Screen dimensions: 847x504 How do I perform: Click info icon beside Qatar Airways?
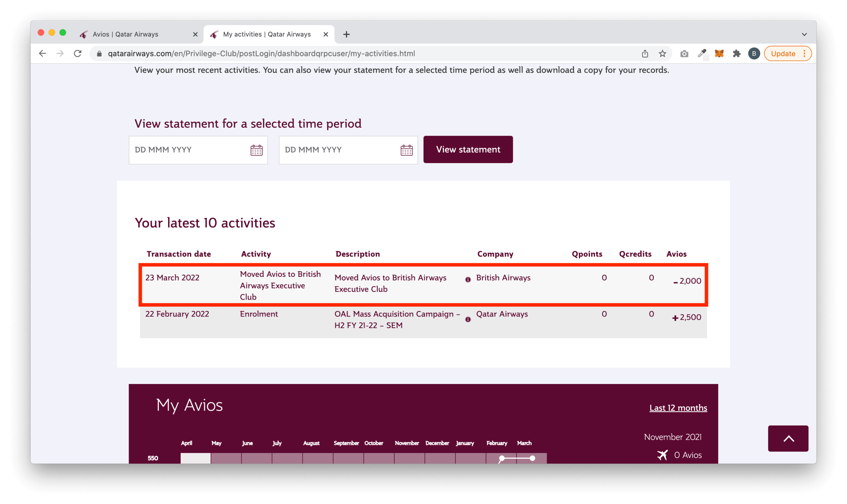tap(468, 319)
